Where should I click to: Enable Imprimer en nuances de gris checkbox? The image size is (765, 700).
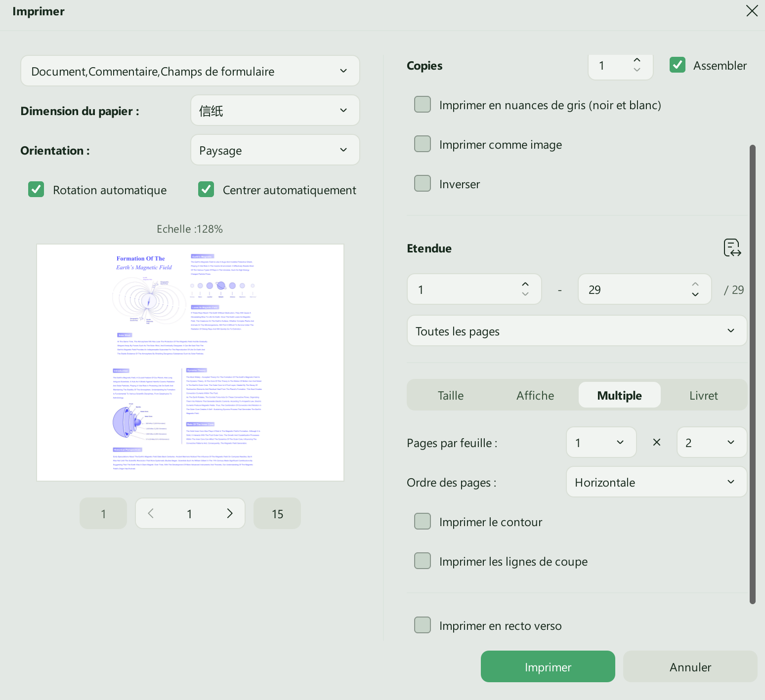tap(423, 104)
